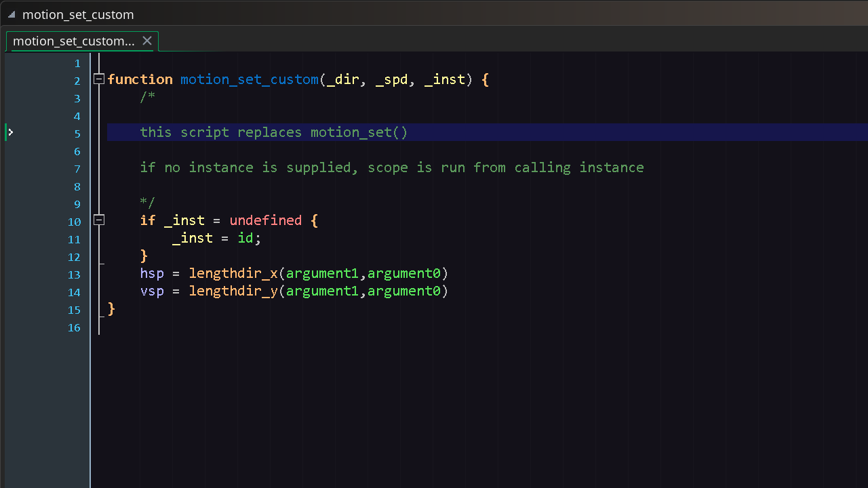Close the motion_set_custom tab
The width and height of the screenshot is (868, 488).
(147, 41)
